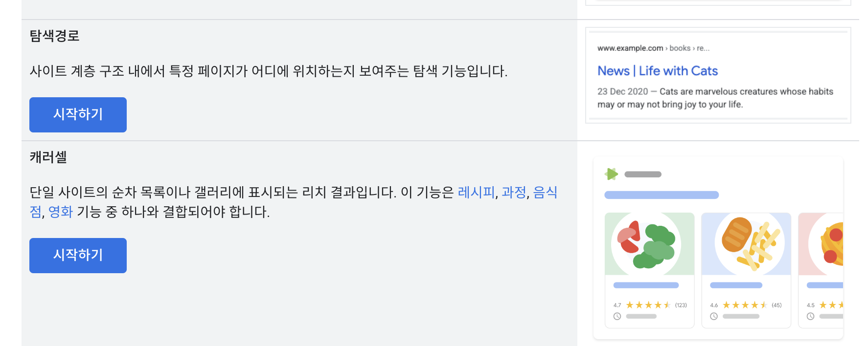Viewport: 868px width, 346px height.
Task: Click the www.example.com breadcrumb path
Action: point(630,48)
